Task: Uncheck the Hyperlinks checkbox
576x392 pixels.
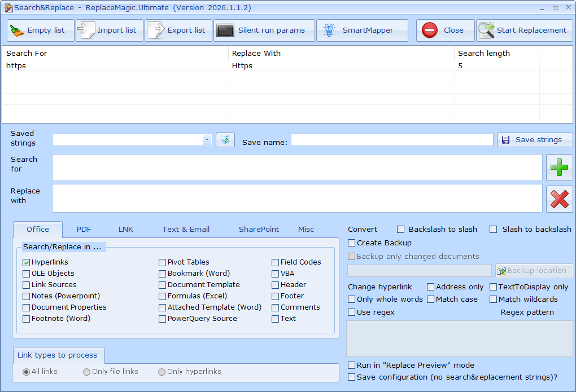Action: [x=26, y=262]
